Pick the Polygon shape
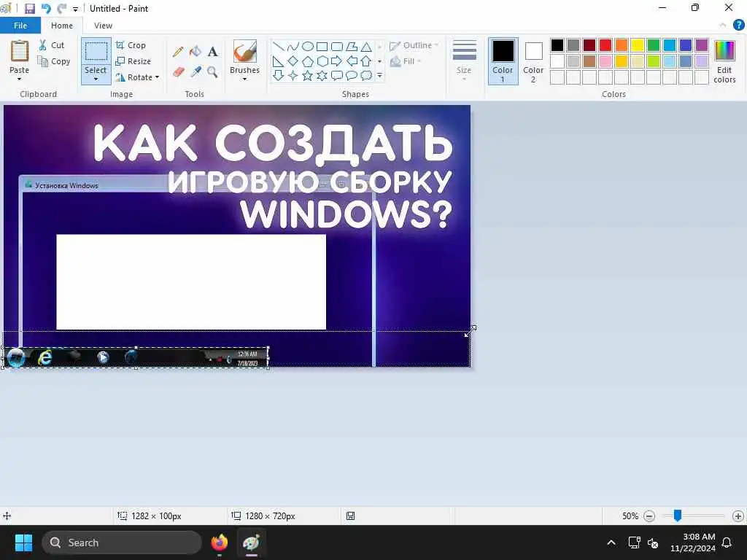747x560 pixels. (x=352, y=46)
